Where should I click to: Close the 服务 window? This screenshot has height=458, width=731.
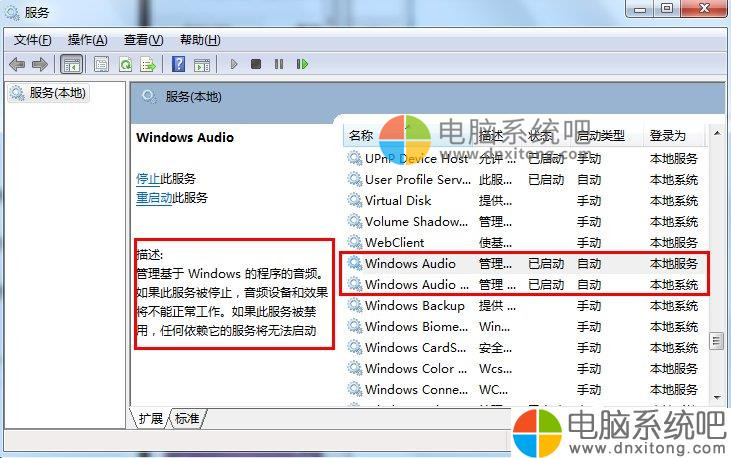point(705,8)
